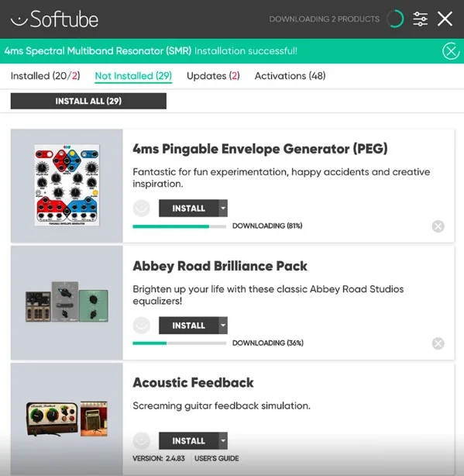464x476 pixels.
Task: Click the smiley icon for Abbey Road Brilliance Pack
Action: click(x=142, y=326)
